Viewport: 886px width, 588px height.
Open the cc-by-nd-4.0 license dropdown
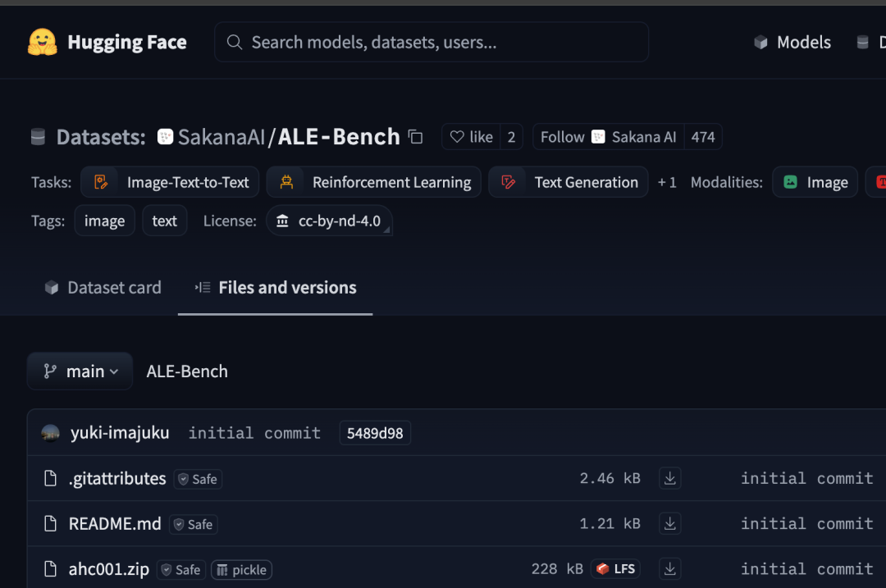click(x=330, y=221)
